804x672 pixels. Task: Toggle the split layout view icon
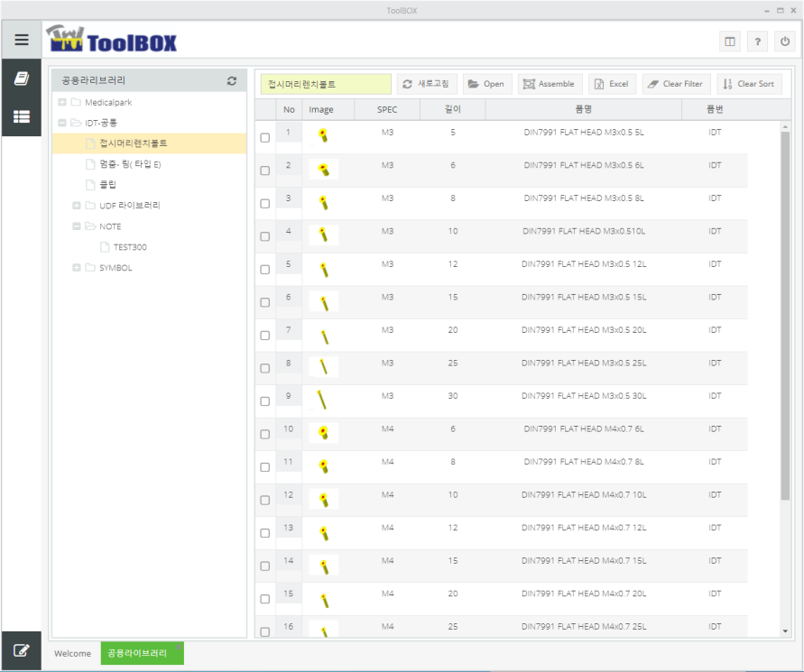[x=729, y=41]
